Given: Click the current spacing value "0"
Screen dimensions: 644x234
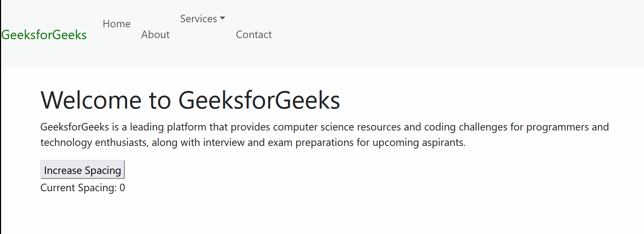Looking at the screenshot, I should [122, 188].
